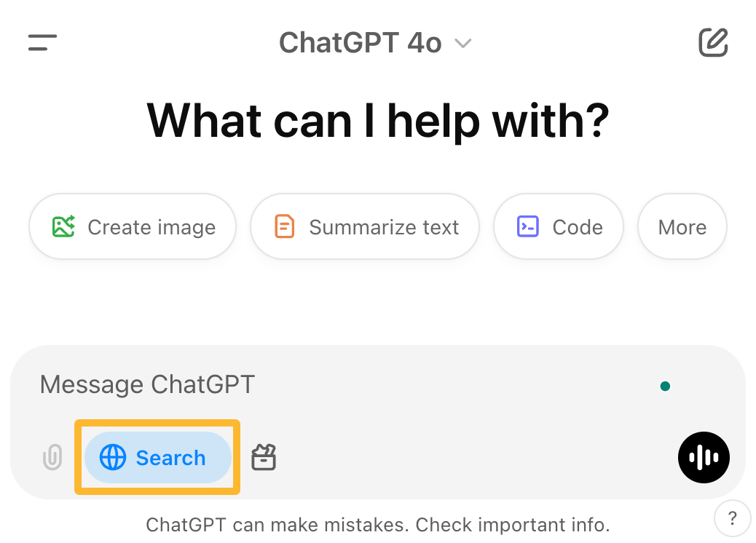Click the Summarize text suggestion chip
The height and width of the screenshot is (543, 756).
coord(364,226)
